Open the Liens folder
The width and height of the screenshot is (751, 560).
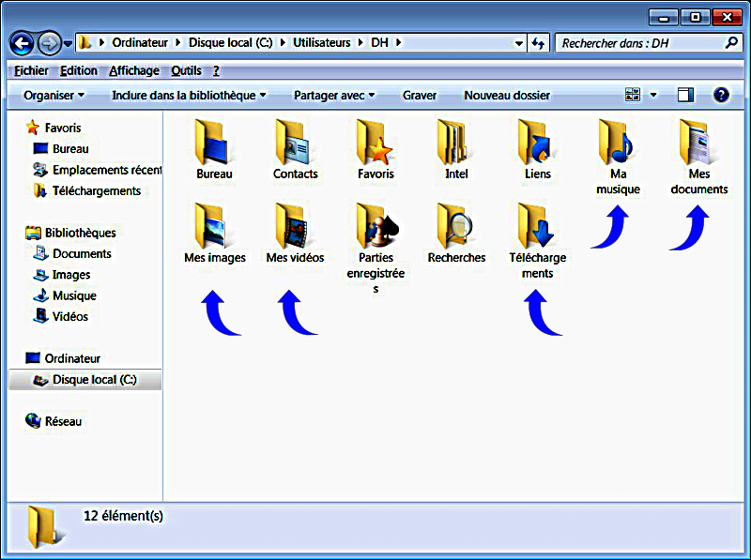tap(536, 143)
